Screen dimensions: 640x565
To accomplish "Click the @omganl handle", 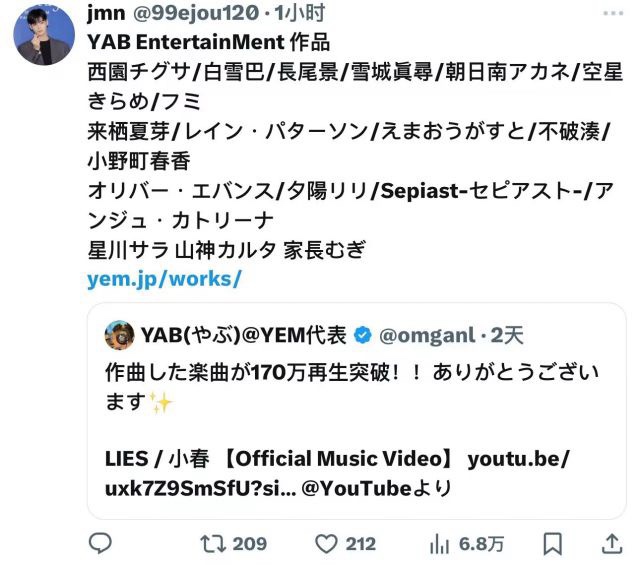I will [427, 336].
